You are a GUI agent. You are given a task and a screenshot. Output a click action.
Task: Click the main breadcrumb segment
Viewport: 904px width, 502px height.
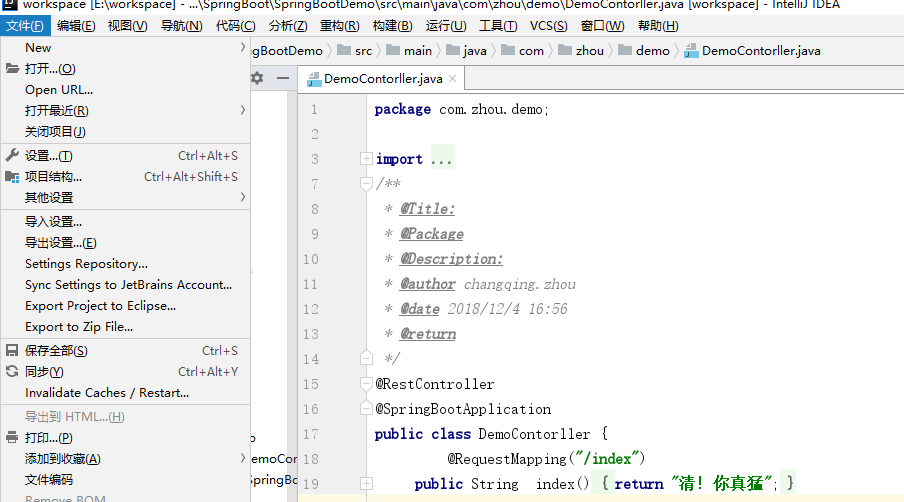point(409,51)
